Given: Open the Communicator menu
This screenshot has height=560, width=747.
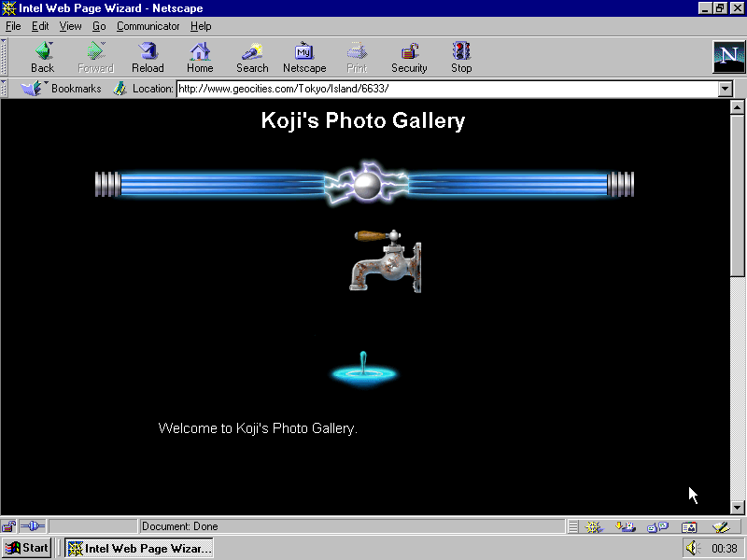Looking at the screenshot, I should click(148, 26).
